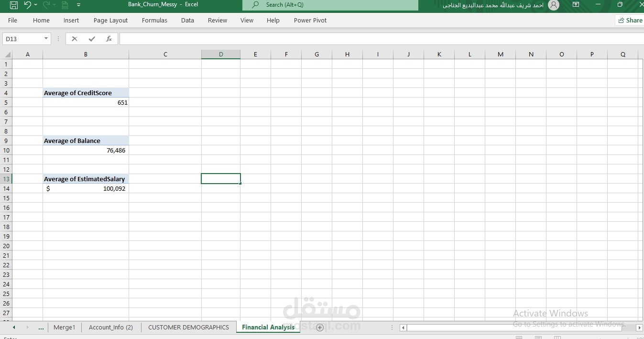This screenshot has height=339, width=644.
Task: Click the 'Average of Balance' cell
Action: [86, 141]
